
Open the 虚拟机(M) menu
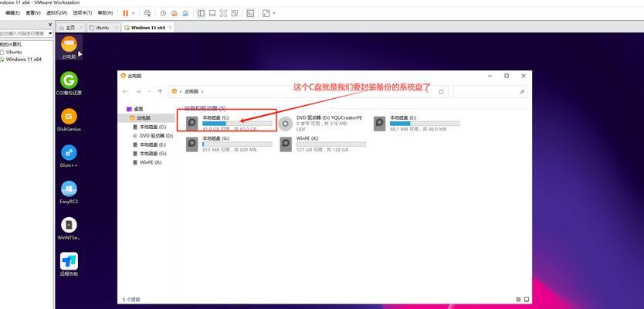click(x=56, y=13)
